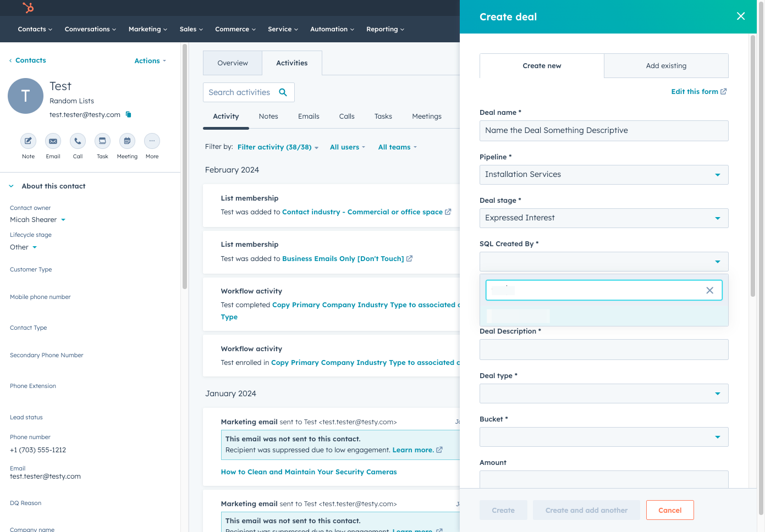This screenshot has height=532, width=765.
Task: Click the Cancel button in Create deal
Action: pyautogui.click(x=670, y=510)
